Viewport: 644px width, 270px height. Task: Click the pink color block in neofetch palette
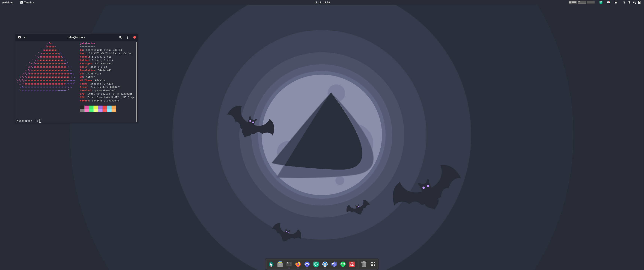pyautogui.click(x=86, y=109)
